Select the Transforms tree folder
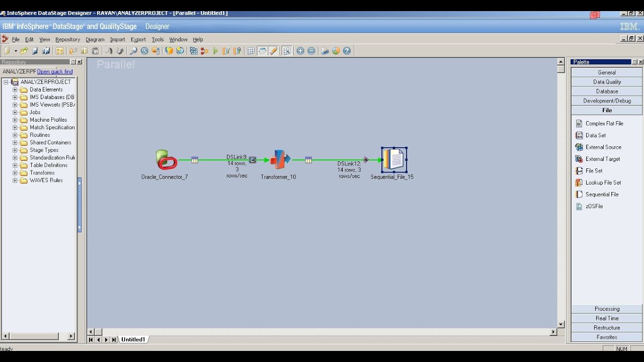644x362 pixels. tap(42, 173)
